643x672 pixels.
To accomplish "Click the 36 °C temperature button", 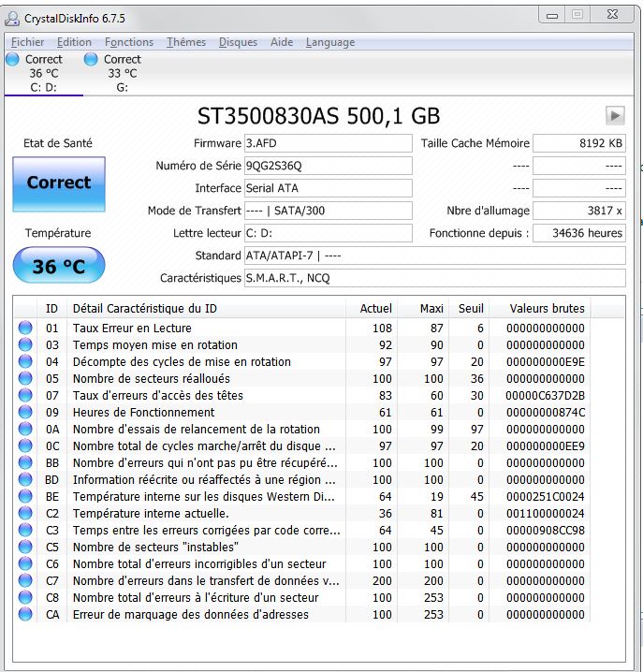I will [x=59, y=265].
